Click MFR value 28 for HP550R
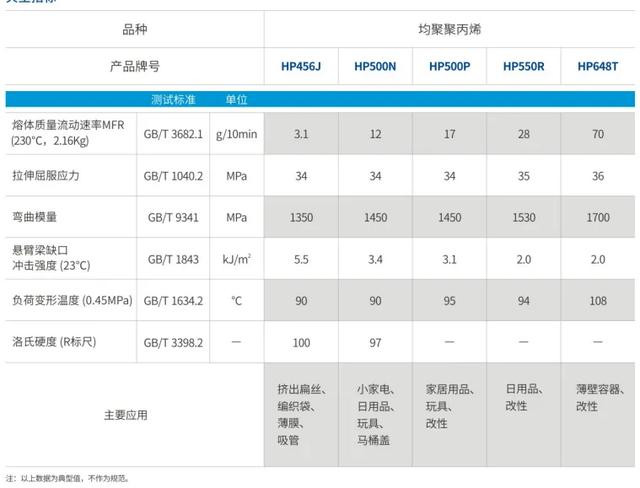 [524, 134]
